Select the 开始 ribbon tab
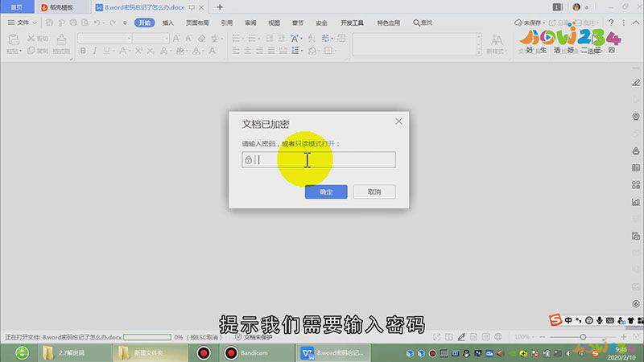 [145, 23]
